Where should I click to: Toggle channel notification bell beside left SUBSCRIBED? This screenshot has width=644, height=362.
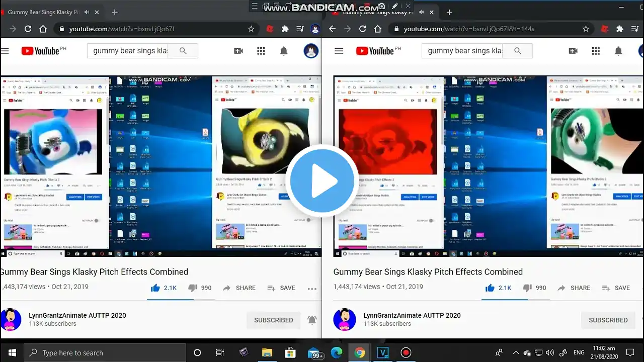(x=312, y=320)
